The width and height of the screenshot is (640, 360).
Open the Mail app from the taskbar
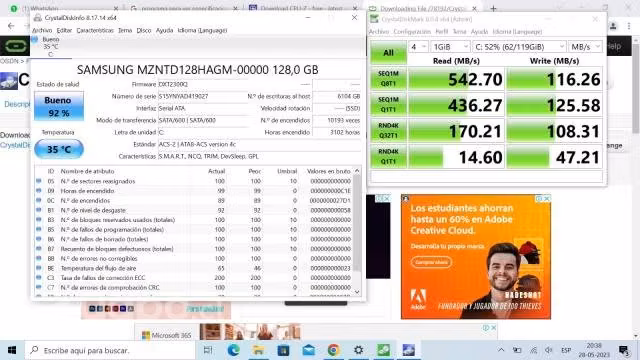308,350
